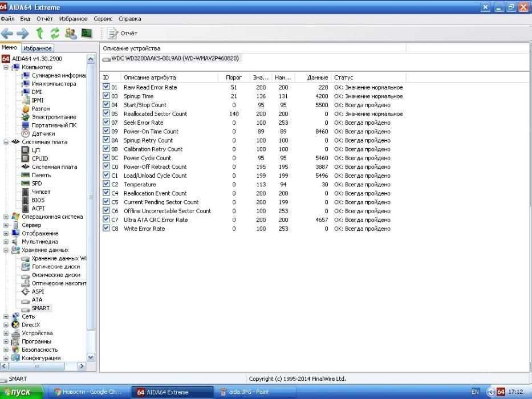Expand the Сервер tree node
Image resolution: width=532 pixels, height=399 pixels.
tap(6, 225)
